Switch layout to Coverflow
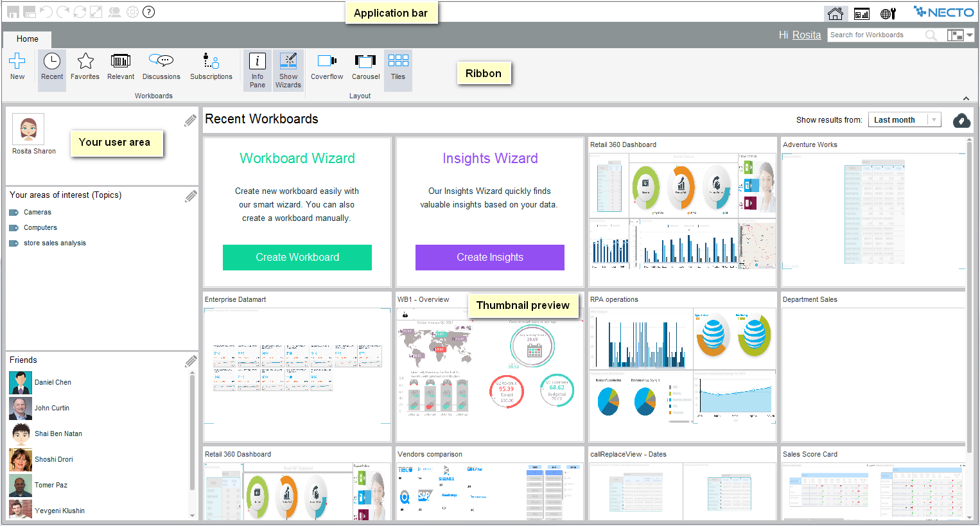Screen dimensions: 980x526 (x=327, y=62)
